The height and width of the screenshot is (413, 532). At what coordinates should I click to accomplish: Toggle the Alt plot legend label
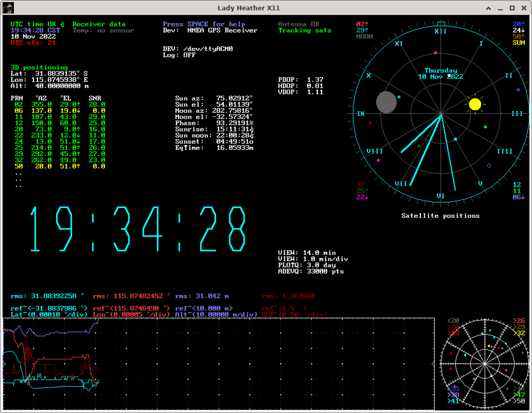[216, 315]
